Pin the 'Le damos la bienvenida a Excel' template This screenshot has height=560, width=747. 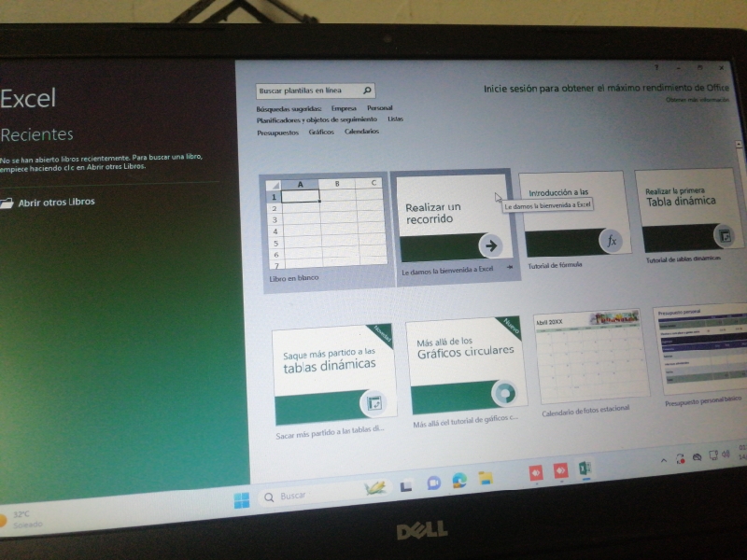coord(510,267)
